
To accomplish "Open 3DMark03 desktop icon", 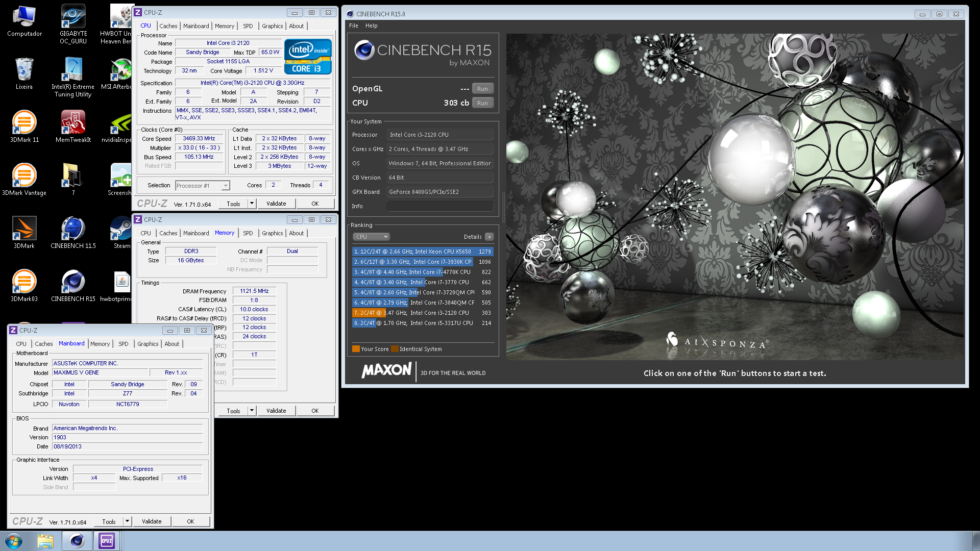I will point(24,286).
